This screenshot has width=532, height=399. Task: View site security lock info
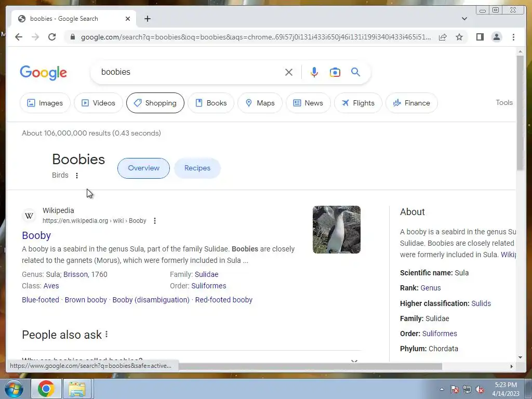tap(72, 37)
